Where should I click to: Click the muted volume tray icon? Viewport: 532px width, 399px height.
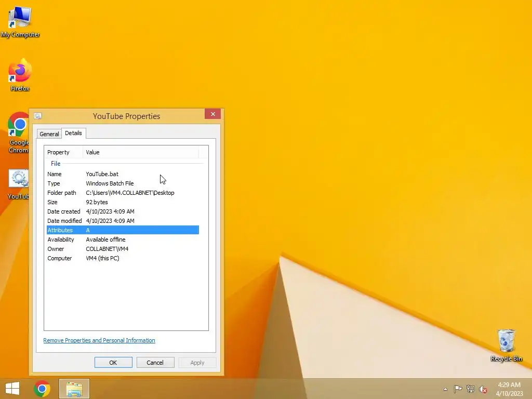point(483,389)
